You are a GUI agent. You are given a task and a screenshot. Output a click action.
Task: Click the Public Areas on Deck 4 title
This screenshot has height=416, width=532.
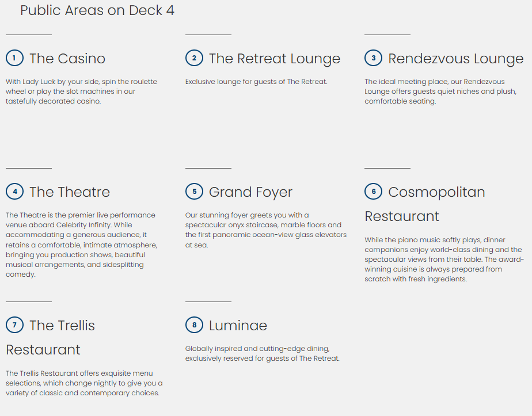pos(97,10)
